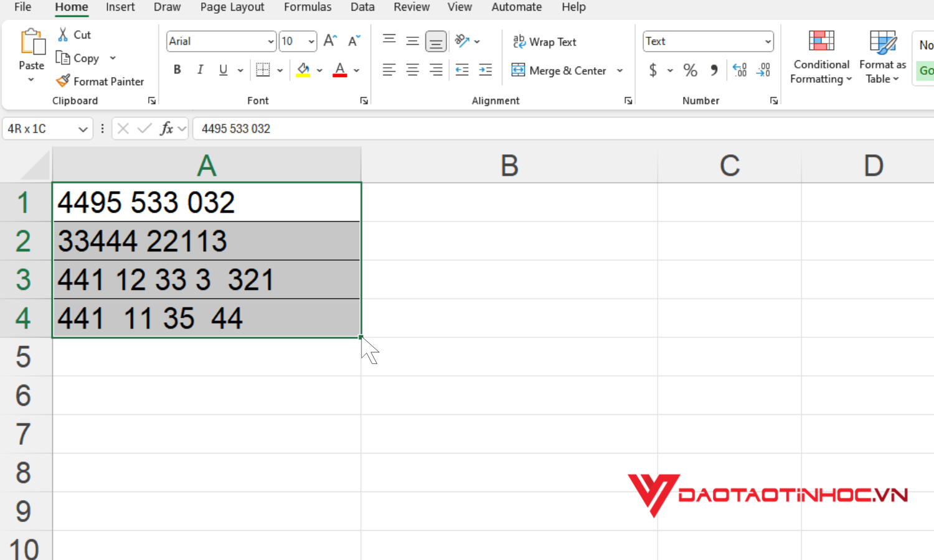Increase font size with the larger A icon

tap(331, 41)
